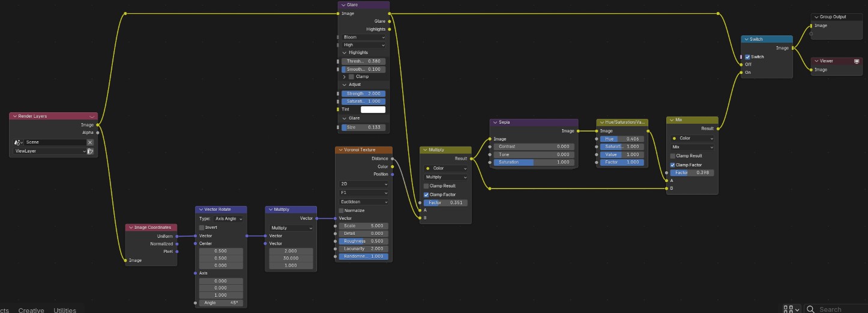Image resolution: width=868 pixels, height=313 pixels.
Task: Click the Viewer node display icon
Action: click(857, 61)
